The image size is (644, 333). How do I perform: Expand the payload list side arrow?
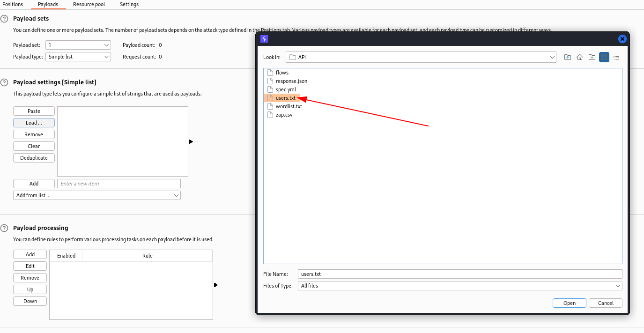(191, 141)
